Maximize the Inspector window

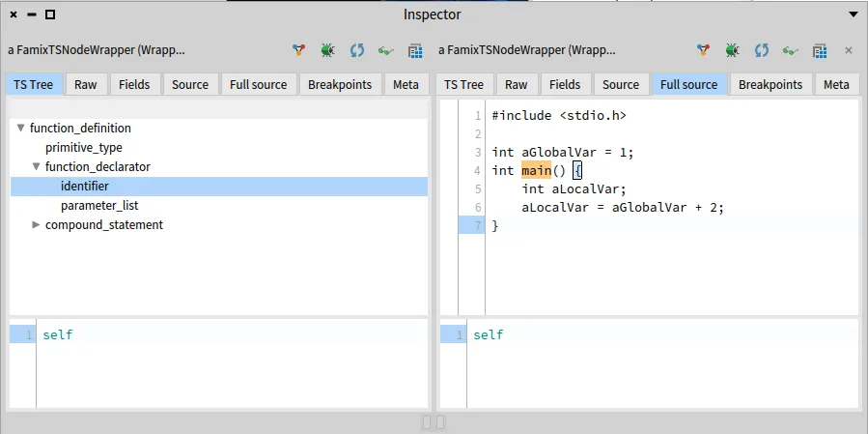point(50,14)
